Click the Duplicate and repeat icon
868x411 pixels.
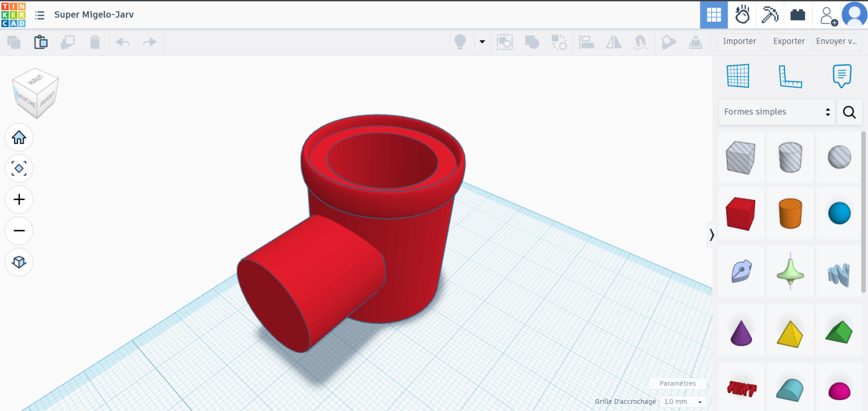(x=68, y=42)
